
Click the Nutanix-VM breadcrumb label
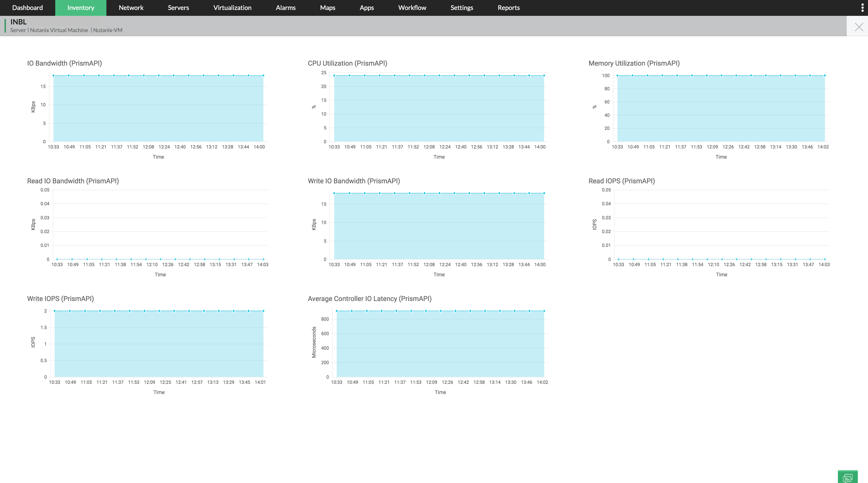[x=108, y=30]
